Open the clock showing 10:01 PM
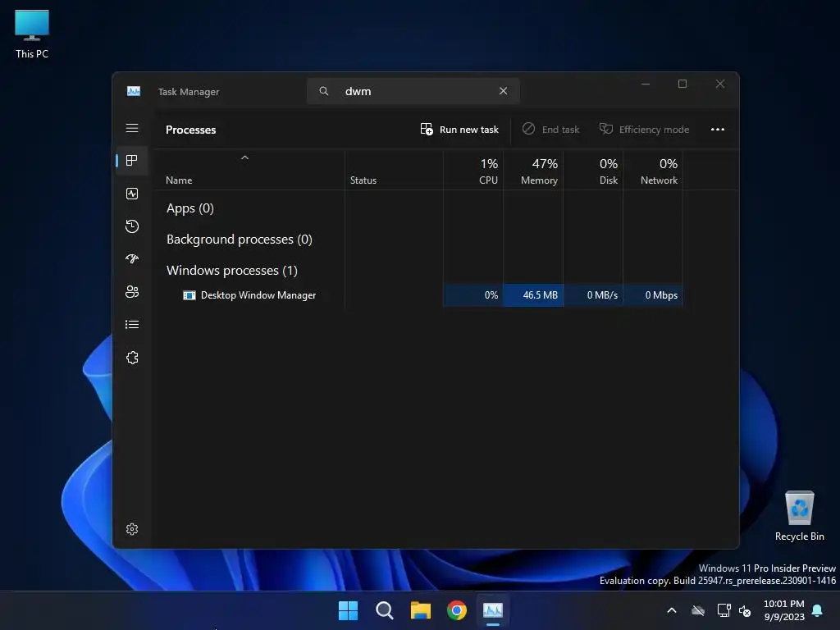This screenshot has width=840, height=630. [x=784, y=610]
